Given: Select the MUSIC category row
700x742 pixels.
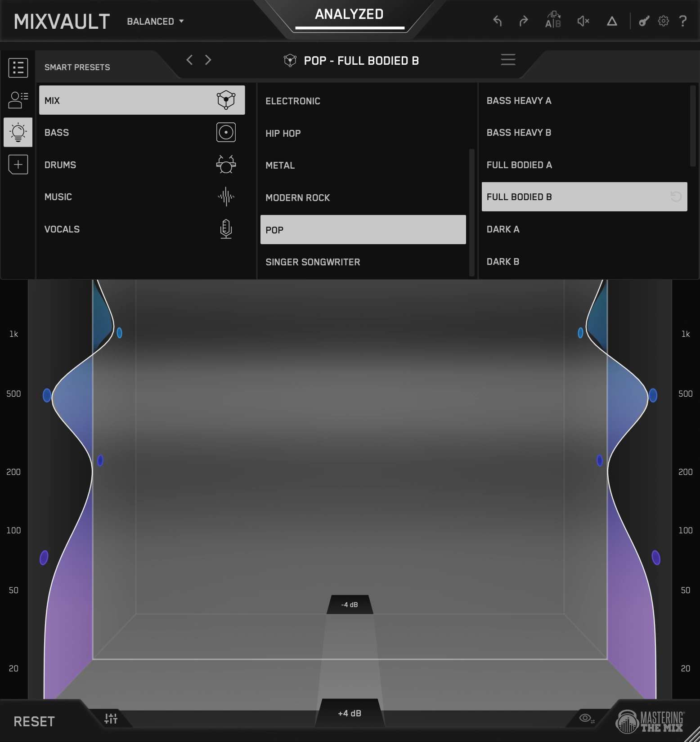Looking at the screenshot, I should pyautogui.click(x=142, y=197).
